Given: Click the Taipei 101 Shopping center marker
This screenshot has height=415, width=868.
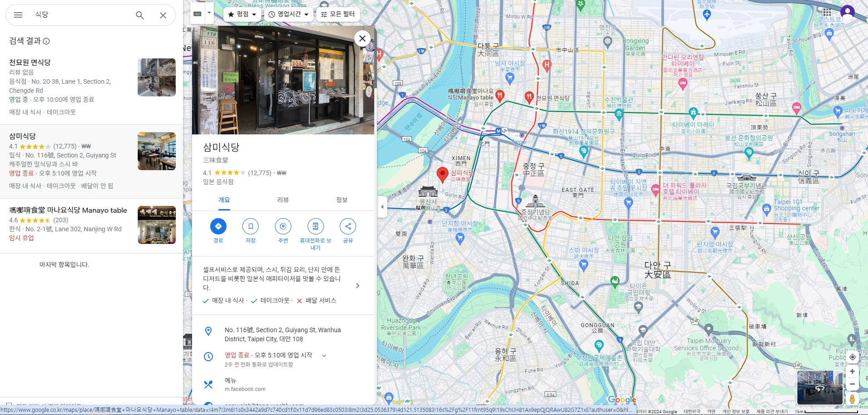Looking at the screenshot, I should 767,209.
